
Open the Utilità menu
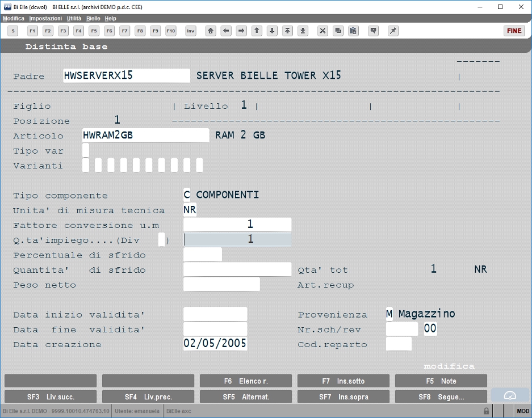[74, 18]
